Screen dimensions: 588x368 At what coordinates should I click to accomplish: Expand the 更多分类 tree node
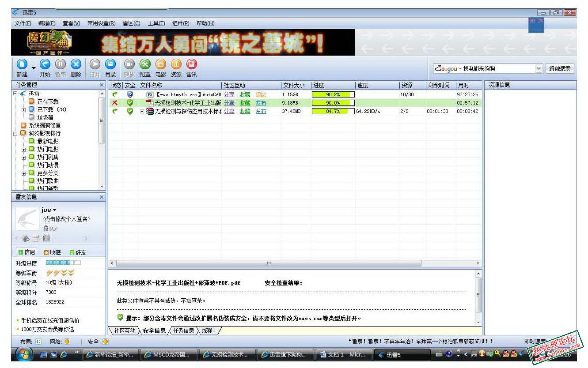point(24,173)
